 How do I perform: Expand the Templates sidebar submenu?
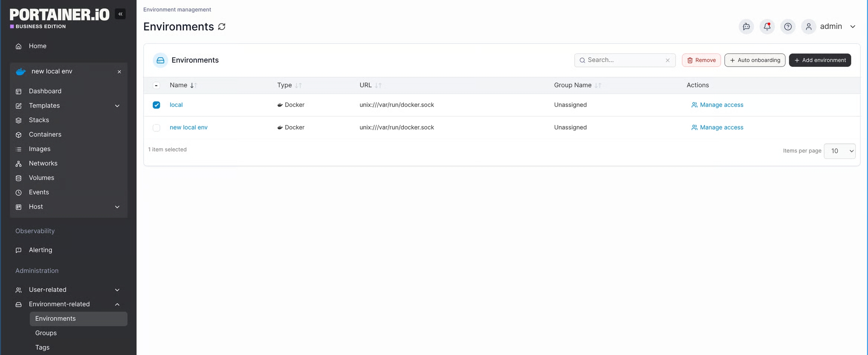pos(117,106)
